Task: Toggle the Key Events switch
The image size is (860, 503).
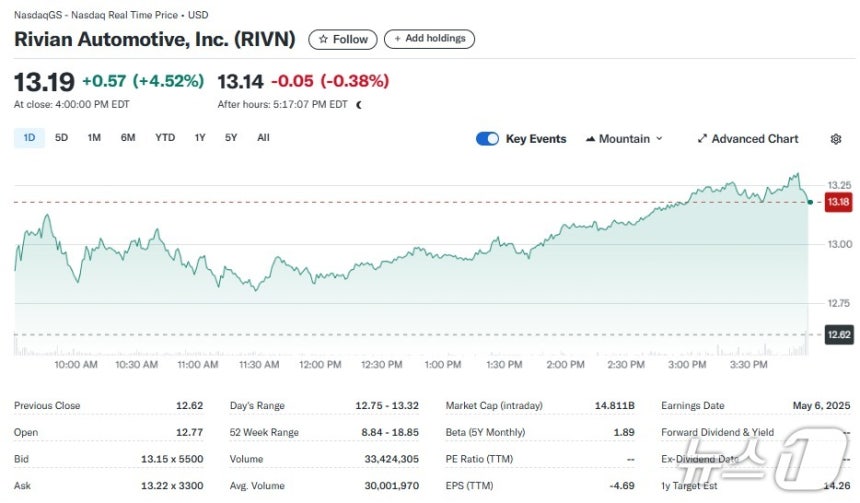Action: tap(487, 139)
